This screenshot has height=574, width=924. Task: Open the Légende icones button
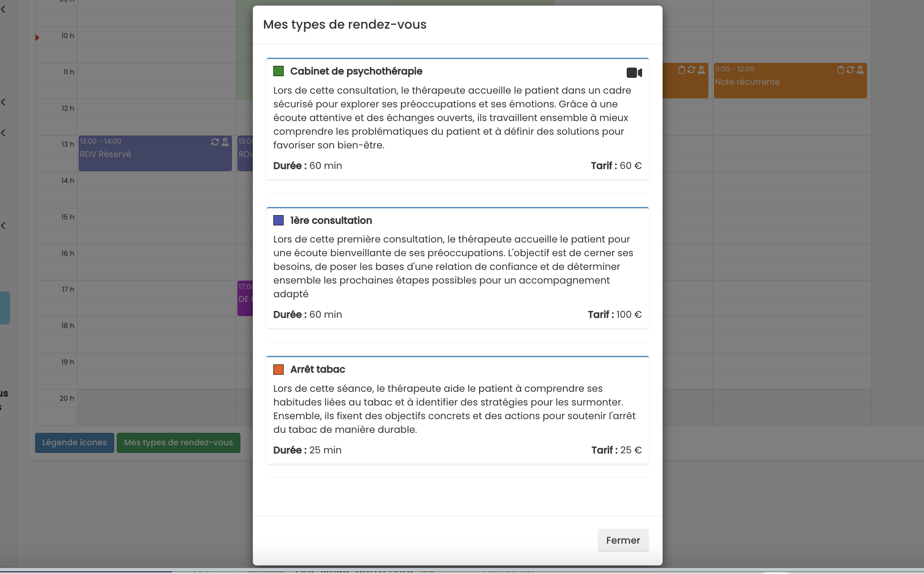pyautogui.click(x=74, y=443)
